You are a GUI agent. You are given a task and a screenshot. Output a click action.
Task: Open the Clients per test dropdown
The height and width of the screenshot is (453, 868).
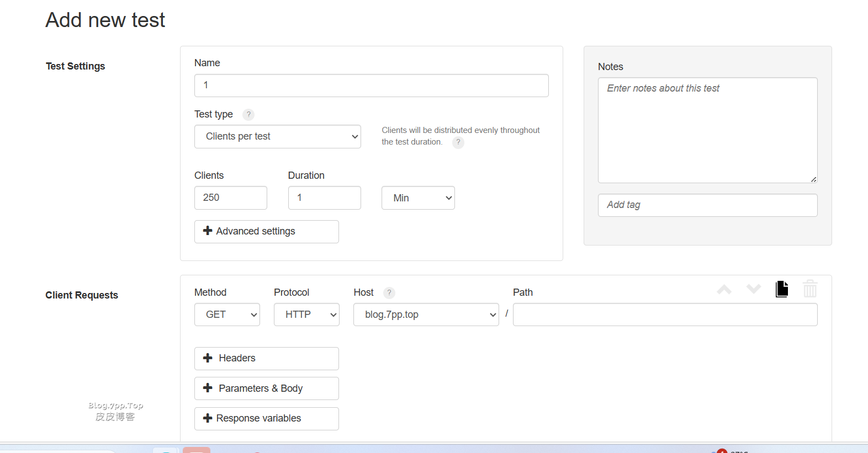pos(277,137)
